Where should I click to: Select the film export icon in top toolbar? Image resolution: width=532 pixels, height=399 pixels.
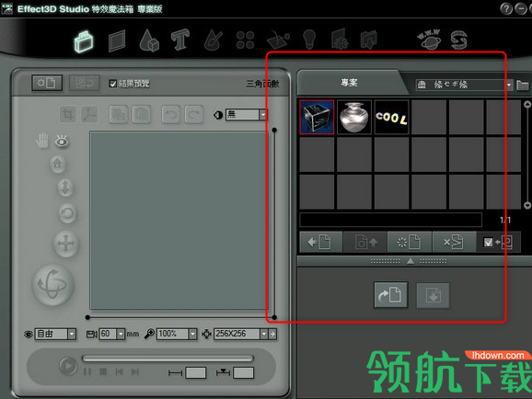coord(369,40)
